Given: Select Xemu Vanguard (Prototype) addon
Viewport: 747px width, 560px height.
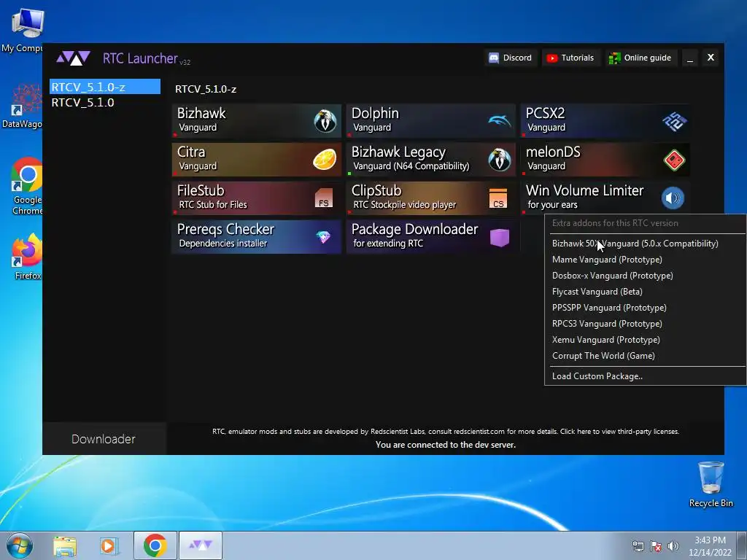Looking at the screenshot, I should 605,340.
